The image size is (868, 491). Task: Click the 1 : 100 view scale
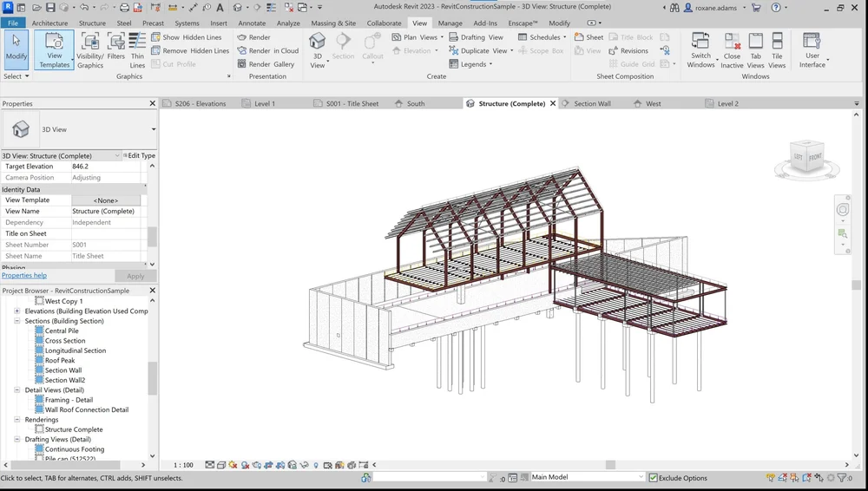(183, 466)
